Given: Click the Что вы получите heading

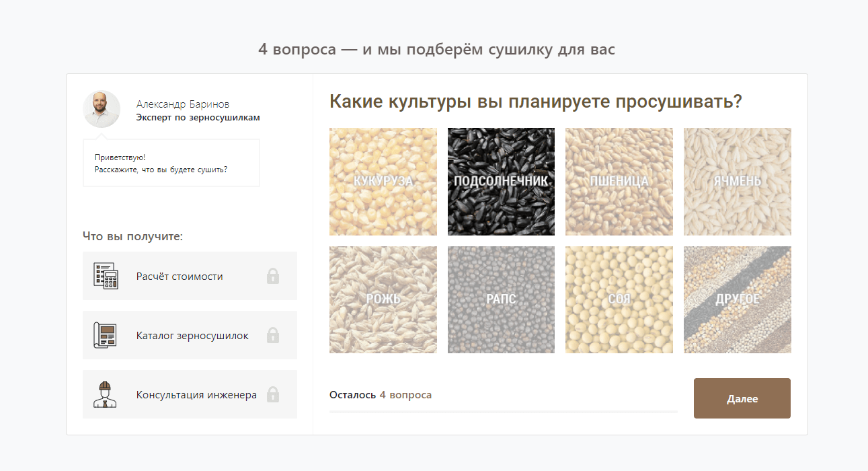Looking at the screenshot, I should tap(133, 236).
